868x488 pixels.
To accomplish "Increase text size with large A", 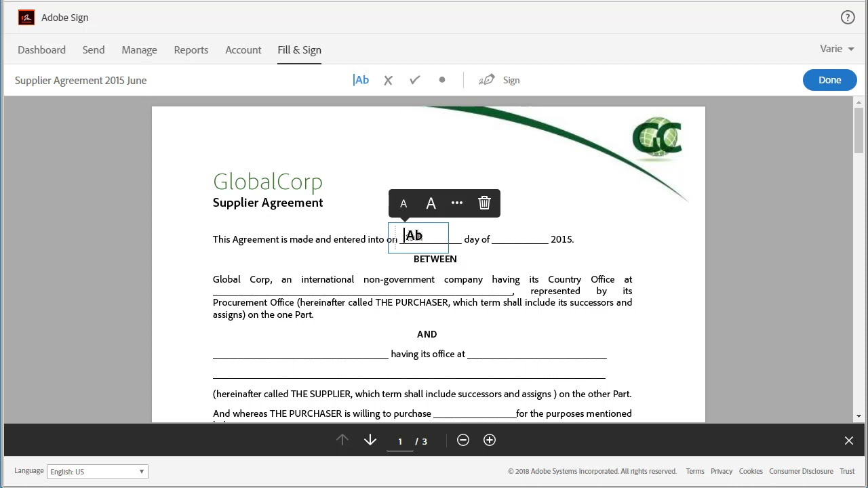I will [x=431, y=203].
